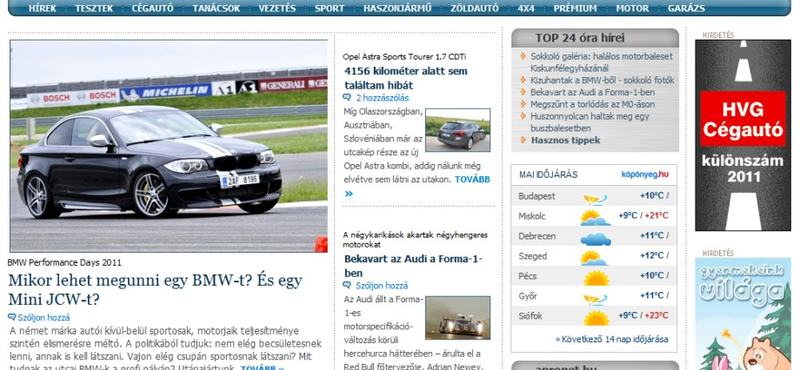Click the Szeged weather icon
The image size is (800, 370).
[x=594, y=257]
